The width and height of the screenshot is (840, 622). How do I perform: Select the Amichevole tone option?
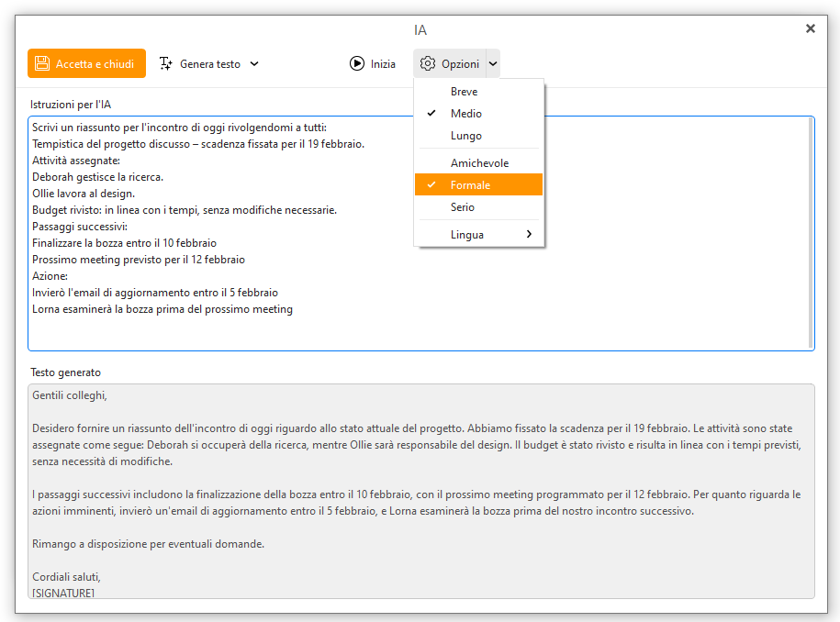tap(479, 163)
